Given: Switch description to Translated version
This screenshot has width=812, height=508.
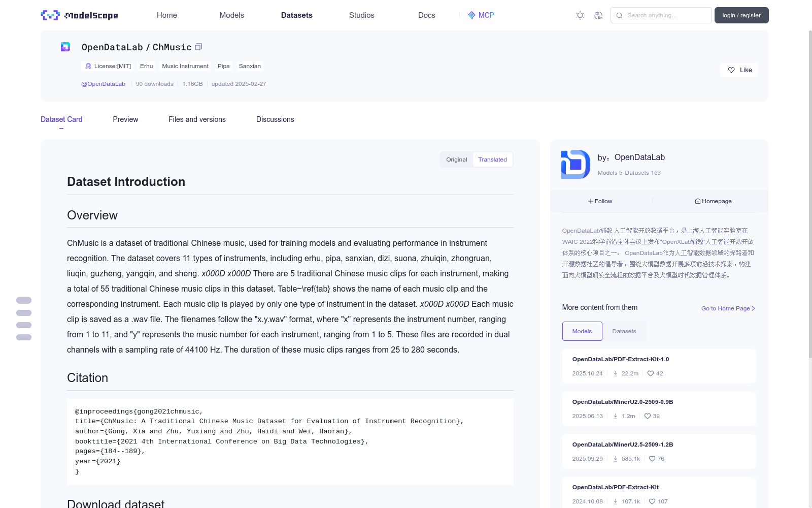Looking at the screenshot, I should pyautogui.click(x=492, y=160).
